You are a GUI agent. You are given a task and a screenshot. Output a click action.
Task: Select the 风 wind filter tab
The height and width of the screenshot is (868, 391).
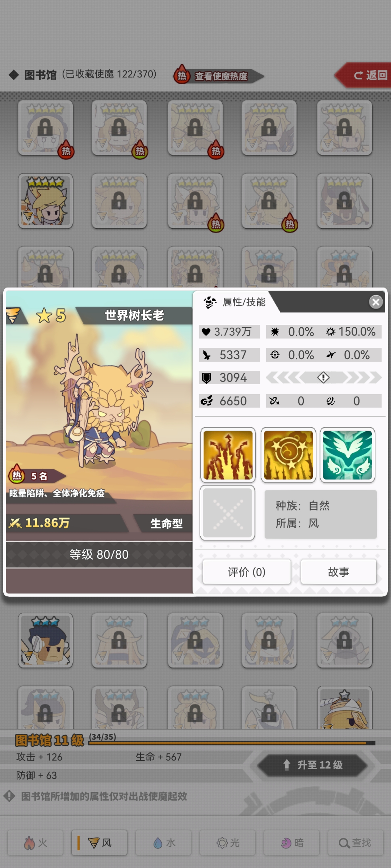click(x=100, y=843)
